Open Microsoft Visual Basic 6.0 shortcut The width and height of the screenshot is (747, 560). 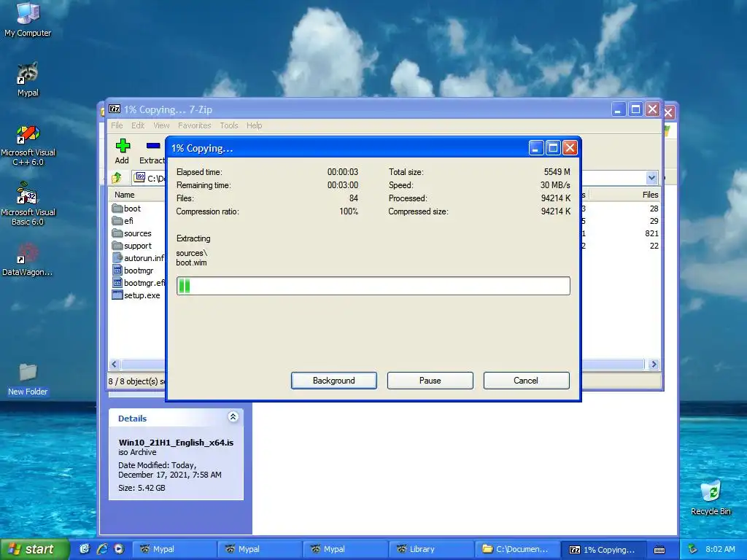pos(28,204)
